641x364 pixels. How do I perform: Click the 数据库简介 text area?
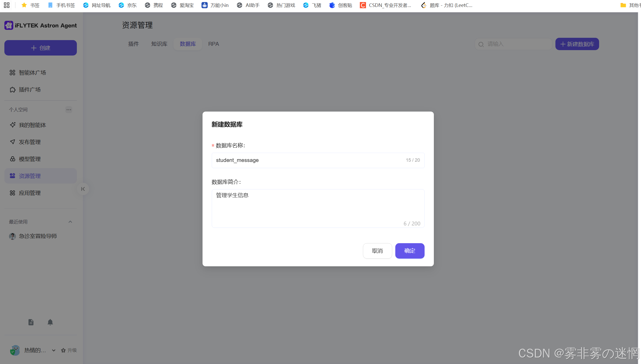pos(318,208)
